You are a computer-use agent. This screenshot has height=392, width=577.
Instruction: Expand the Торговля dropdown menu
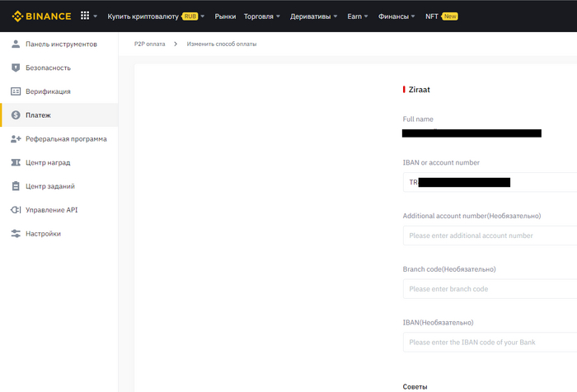pyautogui.click(x=262, y=16)
